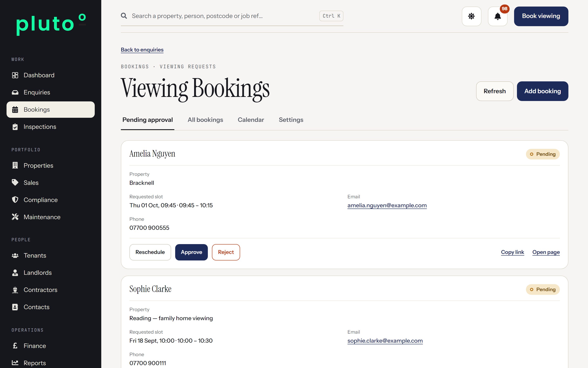This screenshot has width=588, height=368.
Task: Click phone number 07700 900555
Action: (149, 228)
